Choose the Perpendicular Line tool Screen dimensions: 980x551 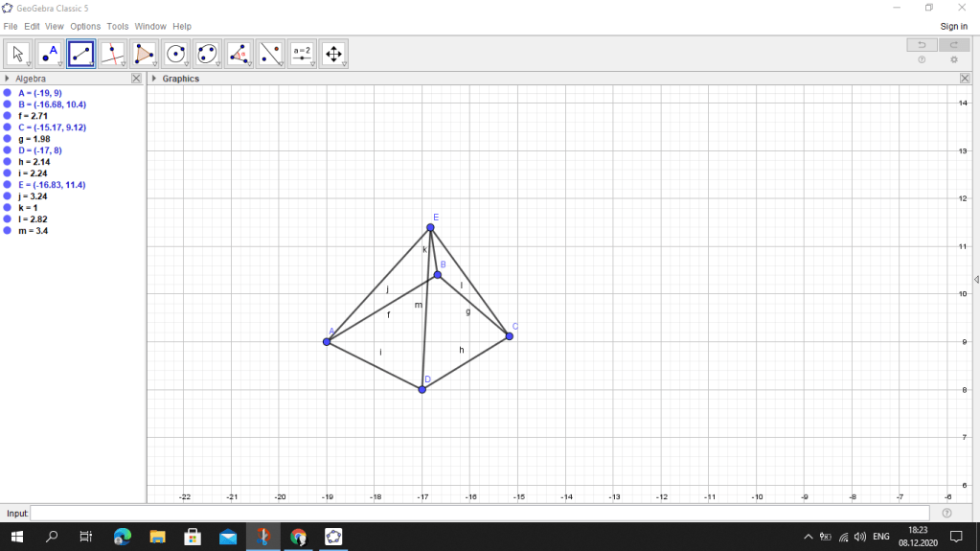[113, 54]
